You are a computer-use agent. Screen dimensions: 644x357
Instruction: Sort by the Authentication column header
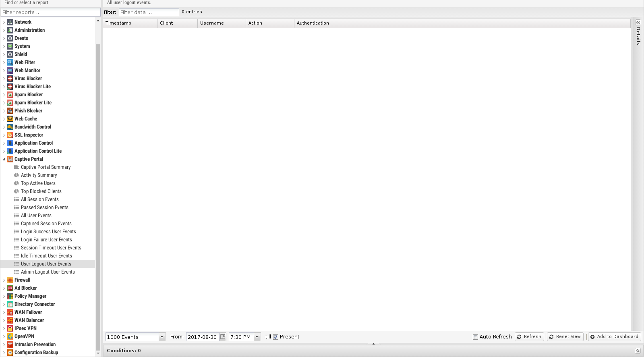click(462, 23)
